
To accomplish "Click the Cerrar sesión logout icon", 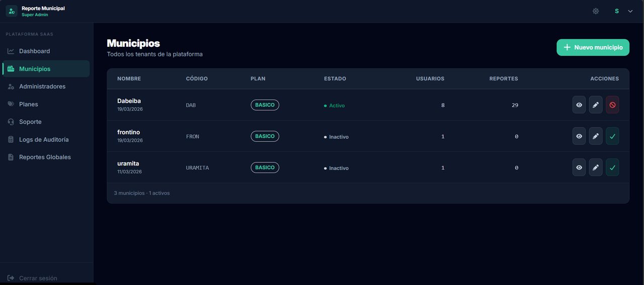I will coord(11,278).
